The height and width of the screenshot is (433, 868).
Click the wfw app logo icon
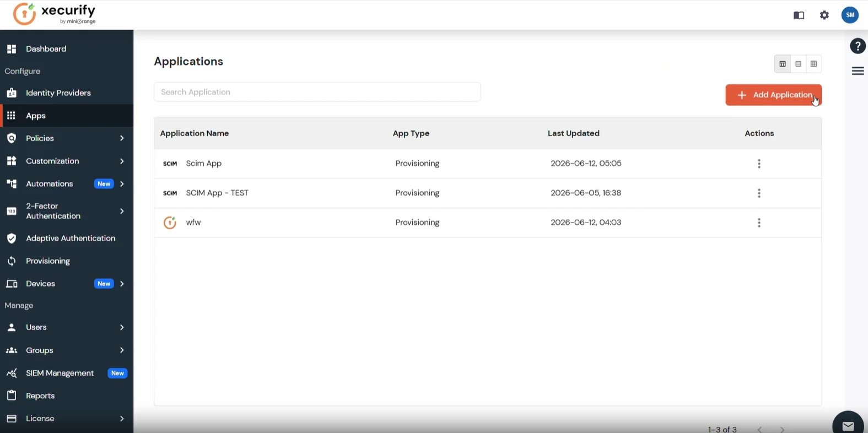point(170,223)
